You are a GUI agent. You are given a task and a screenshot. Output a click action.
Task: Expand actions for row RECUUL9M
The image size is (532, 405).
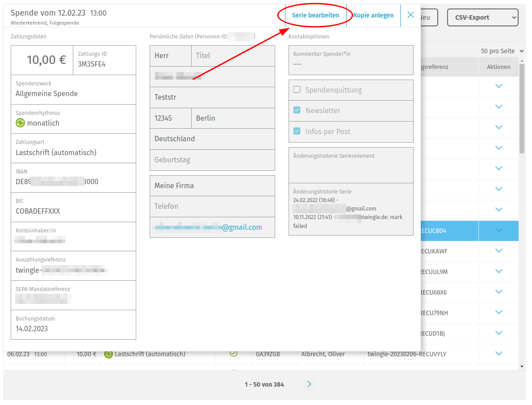498,271
